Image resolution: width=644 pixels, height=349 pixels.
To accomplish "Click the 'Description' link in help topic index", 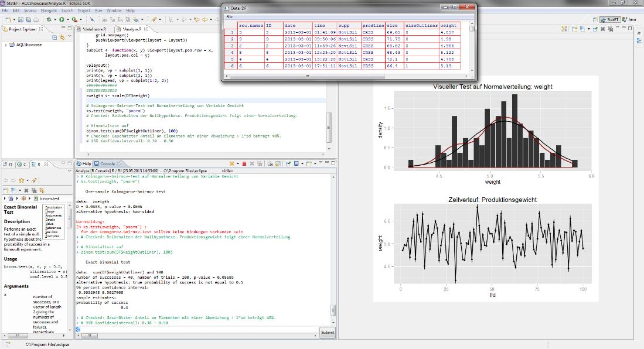I will (53, 207).
